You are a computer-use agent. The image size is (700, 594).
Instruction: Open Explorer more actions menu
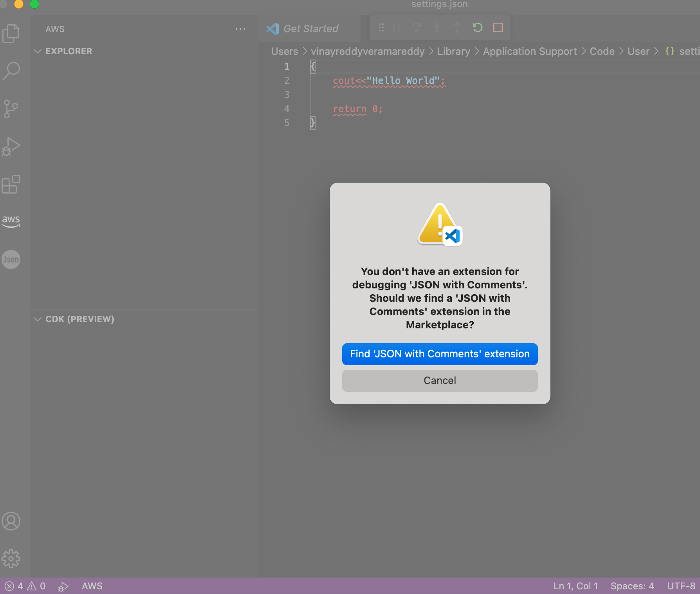coord(240,29)
